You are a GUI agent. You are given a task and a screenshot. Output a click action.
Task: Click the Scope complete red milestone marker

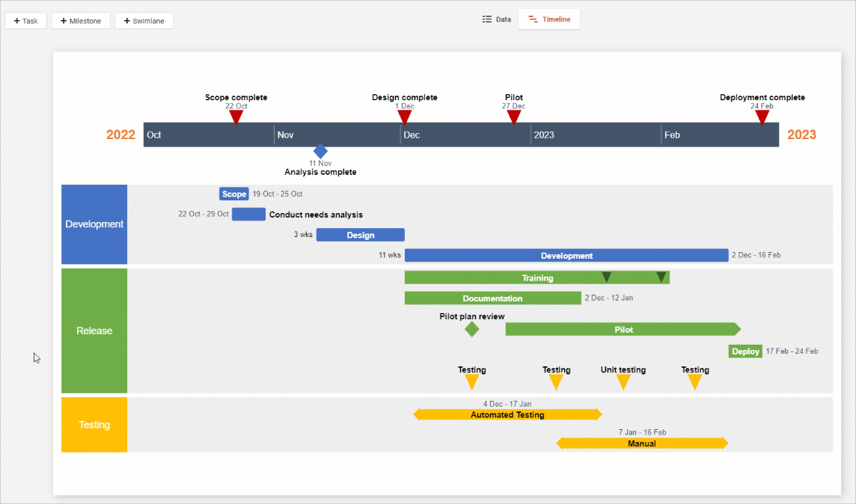[x=236, y=115]
